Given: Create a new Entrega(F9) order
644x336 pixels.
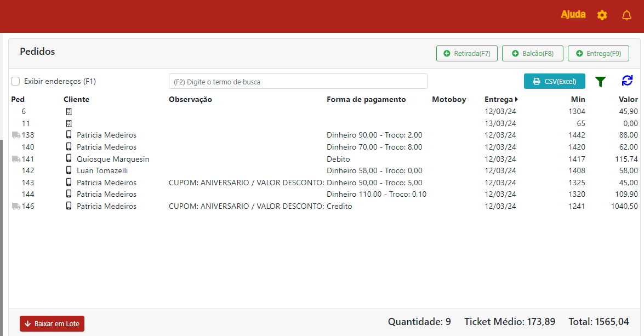Looking at the screenshot, I should [x=598, y=54].
